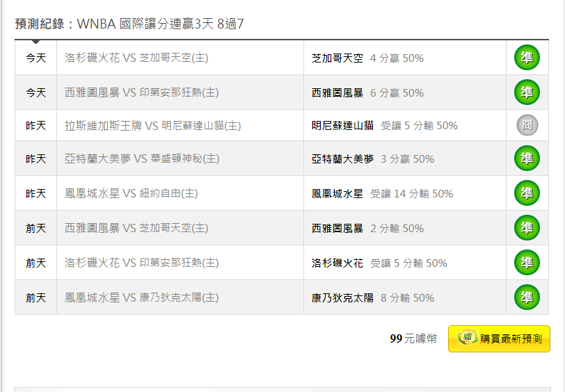This screenshot has width=565, height=392.
Task: Select the 西雅圖風暴 6 分贏 50% prediction
Action: (367, 93)
